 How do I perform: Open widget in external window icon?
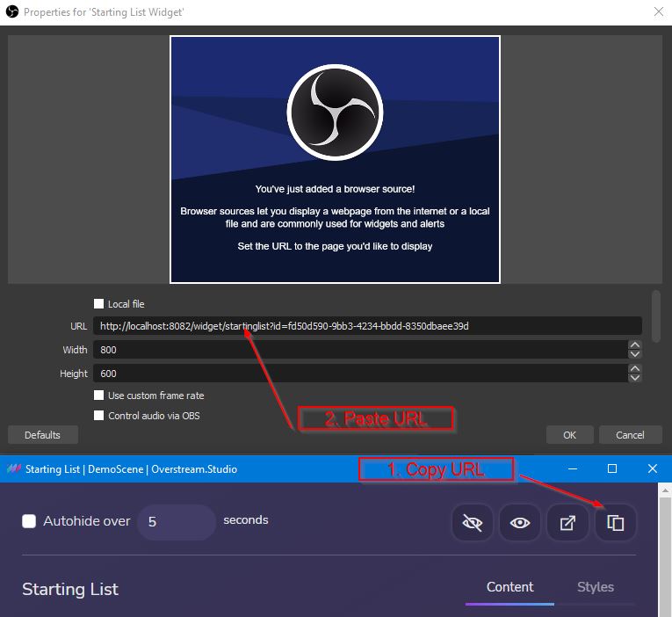(x=567, y=523)
